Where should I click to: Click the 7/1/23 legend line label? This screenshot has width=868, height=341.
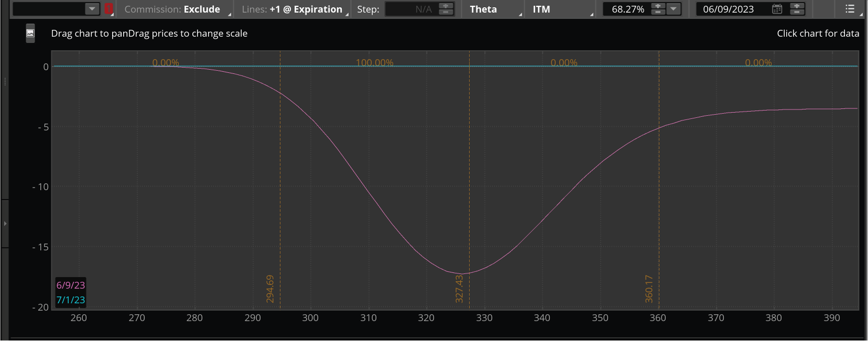coord(71,300)
